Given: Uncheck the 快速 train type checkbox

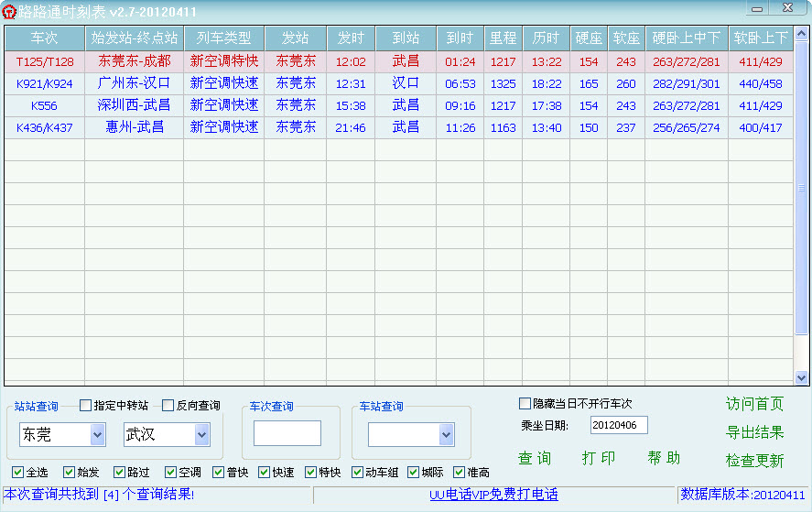Looking at the screenshot, I should [x=265, y=472].
